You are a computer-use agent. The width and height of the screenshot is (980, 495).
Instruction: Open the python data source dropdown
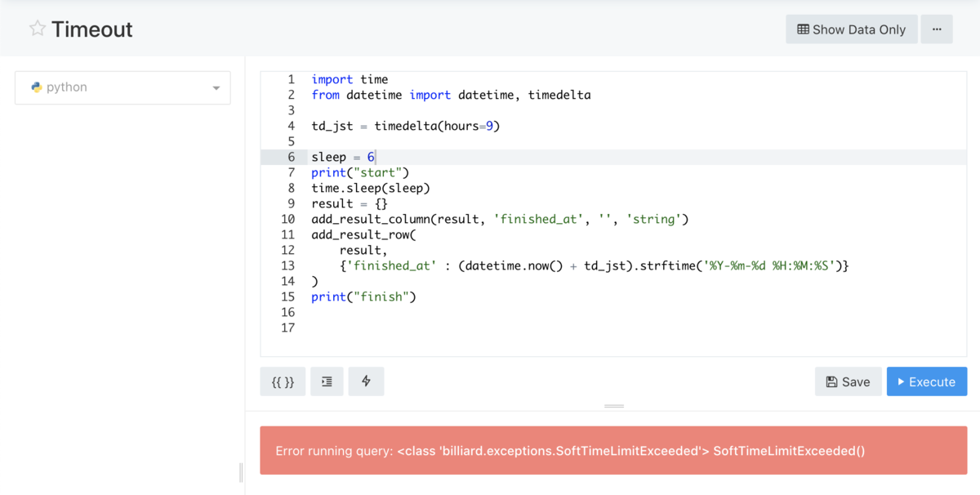[x=122, y=87]
